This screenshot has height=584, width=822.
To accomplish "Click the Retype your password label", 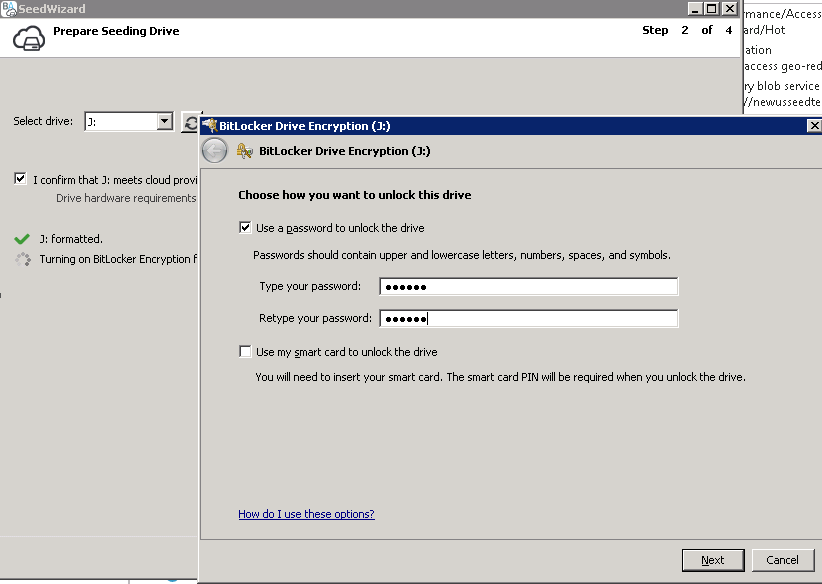I will click(315, 318).
